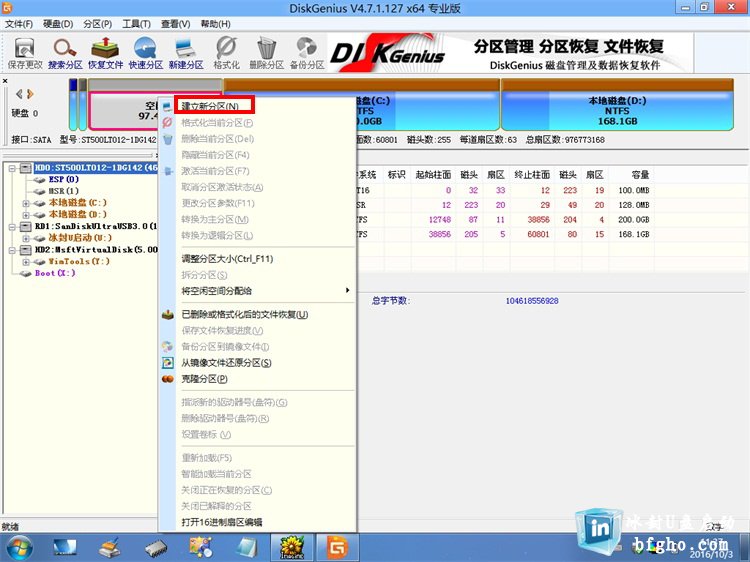Image resolution: width=750 pixels, height=562 pixels.
Task: Collapse the RD1:SanDiskUltraUSB3.0 tree node
Action: pos(12,226)
